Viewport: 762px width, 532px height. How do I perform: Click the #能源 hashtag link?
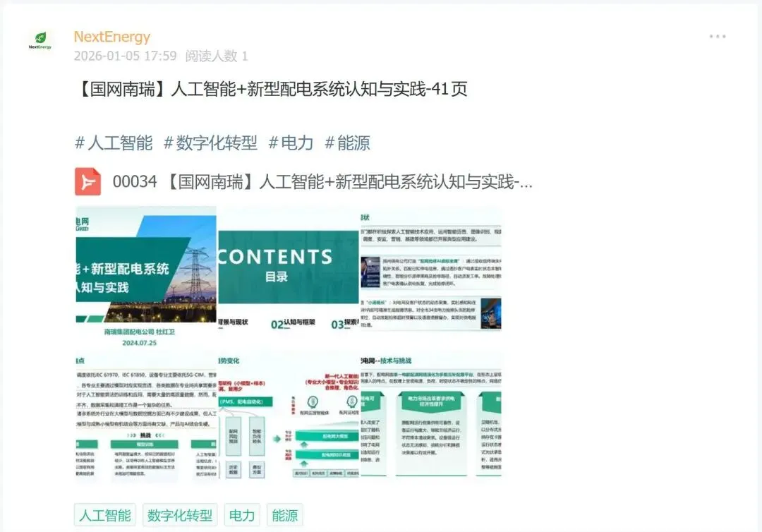tap(347, 143)
